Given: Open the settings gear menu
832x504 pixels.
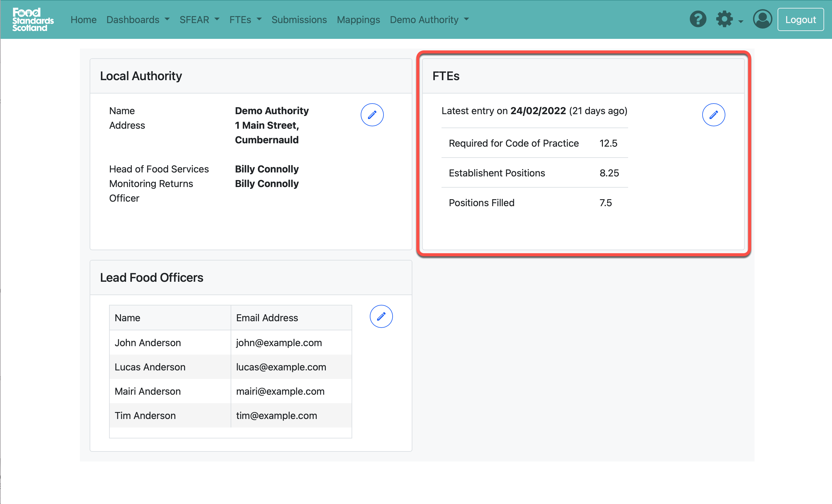Looking at the screenshot, I should coord(729,19).
